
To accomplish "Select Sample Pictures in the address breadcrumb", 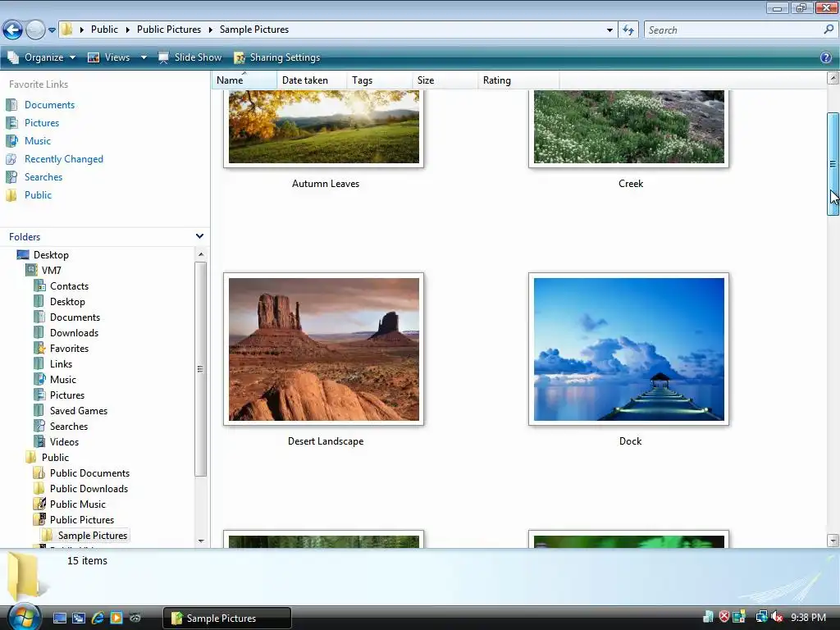I will tap(254, 30).
